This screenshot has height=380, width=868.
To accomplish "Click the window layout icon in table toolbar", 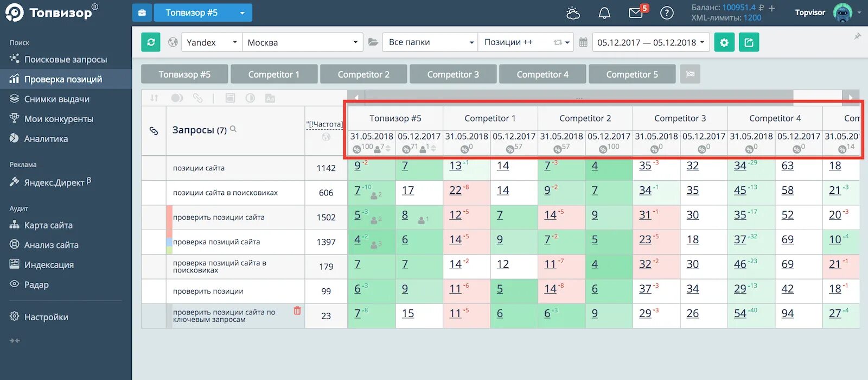I will click(230, 98).
